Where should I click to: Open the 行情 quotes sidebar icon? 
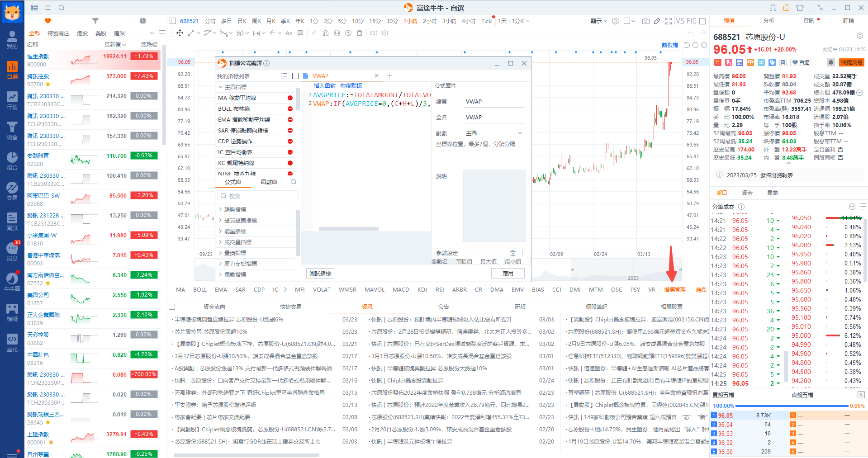coord(12,100)
